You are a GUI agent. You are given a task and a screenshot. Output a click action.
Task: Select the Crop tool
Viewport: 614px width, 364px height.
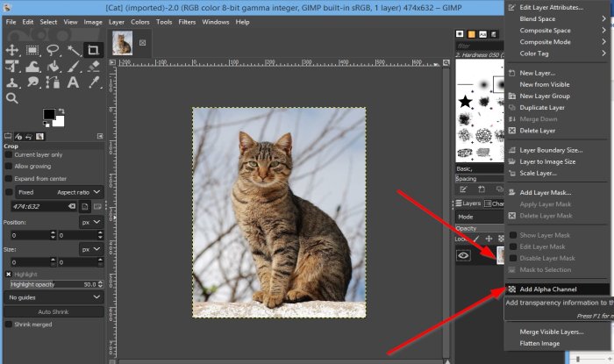pos(92,50)
